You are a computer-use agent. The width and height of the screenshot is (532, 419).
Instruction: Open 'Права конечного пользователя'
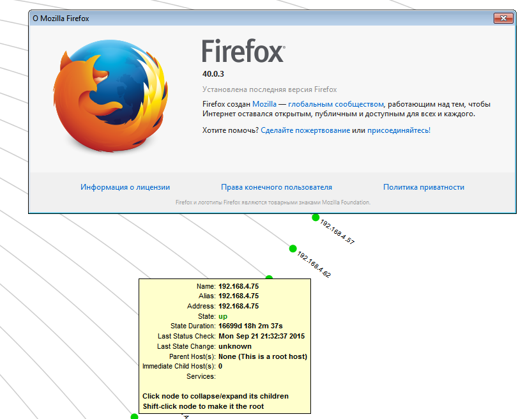point(277,187)
